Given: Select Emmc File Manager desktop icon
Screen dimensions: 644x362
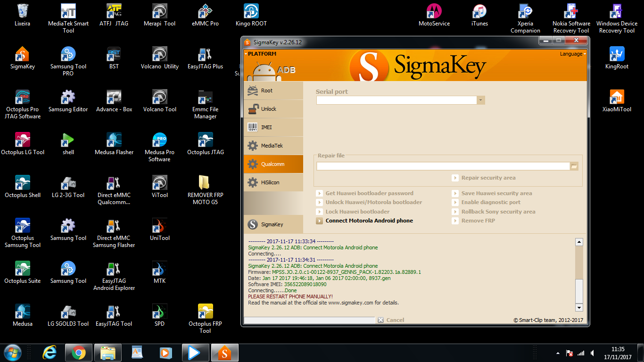Looking at the screenshot, I should (x=206, y=104).
